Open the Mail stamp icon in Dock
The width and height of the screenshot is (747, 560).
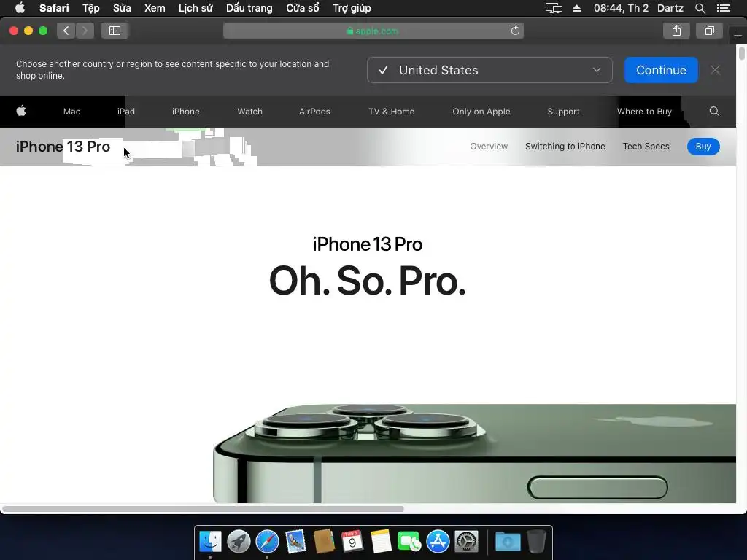point(295,542)
